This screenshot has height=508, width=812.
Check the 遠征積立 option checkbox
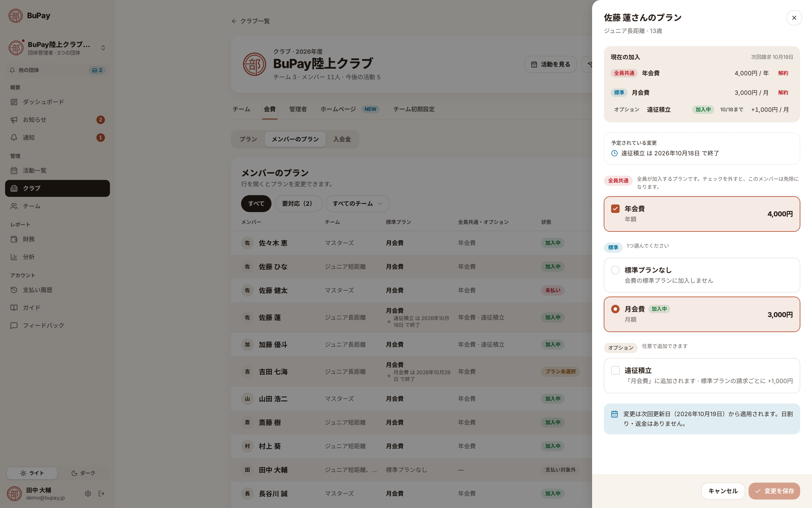(615, 370)
